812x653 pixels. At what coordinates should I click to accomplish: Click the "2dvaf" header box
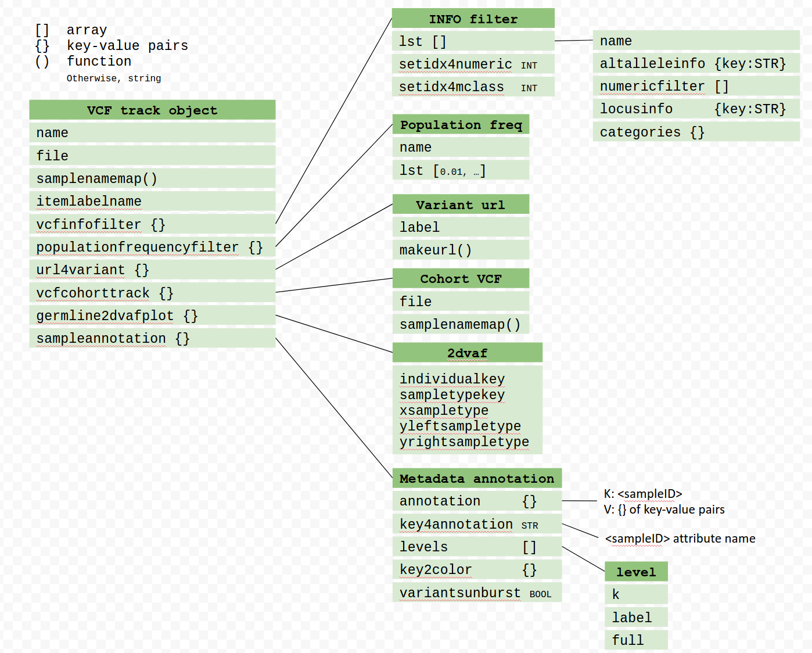pos(467,353)
